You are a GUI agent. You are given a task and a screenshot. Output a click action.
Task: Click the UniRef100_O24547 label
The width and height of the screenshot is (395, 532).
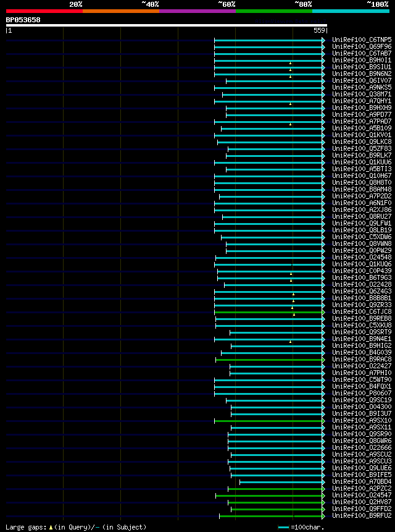click(x=362, y=495)
